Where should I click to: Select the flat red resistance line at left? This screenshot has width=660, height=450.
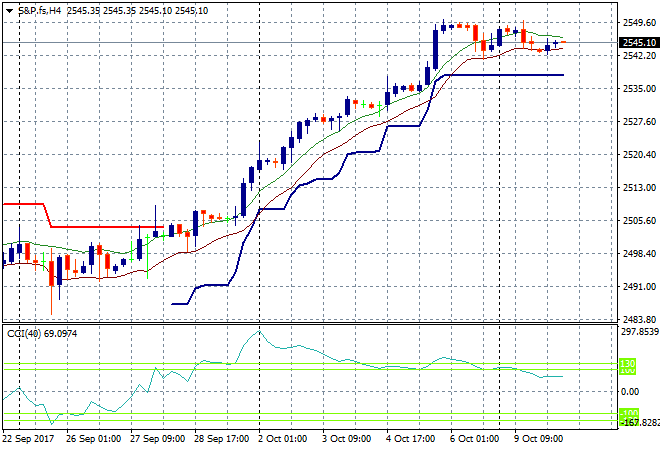click(x=25, y=203)
